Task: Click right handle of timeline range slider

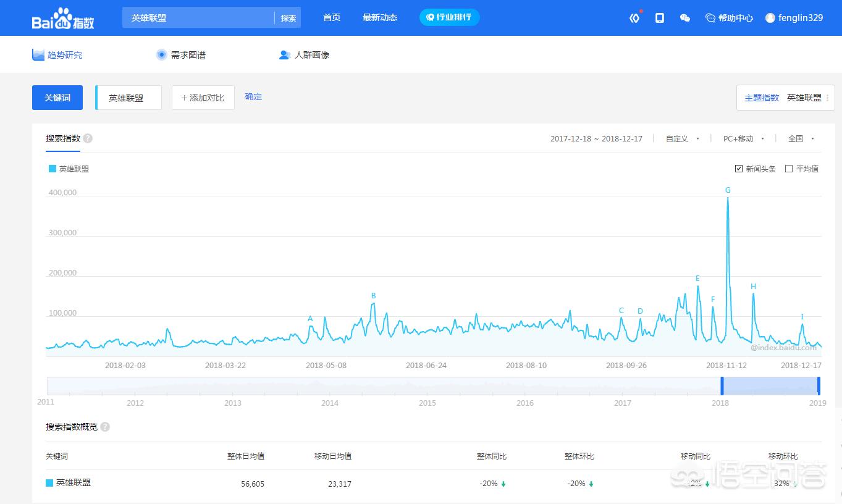Action: point(819,386)
